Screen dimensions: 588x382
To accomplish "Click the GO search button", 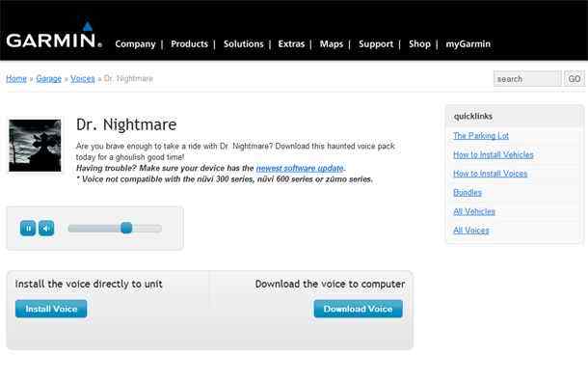I will click(x=575, y=78).
